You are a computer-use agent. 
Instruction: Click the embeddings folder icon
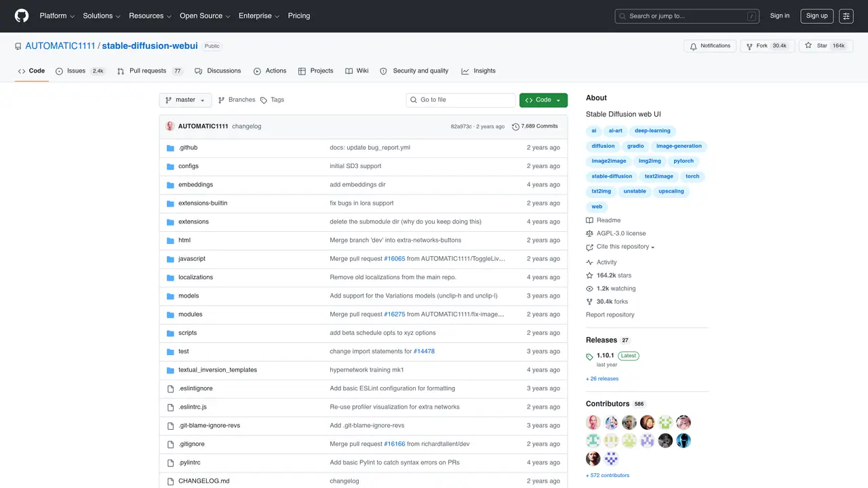171,184
